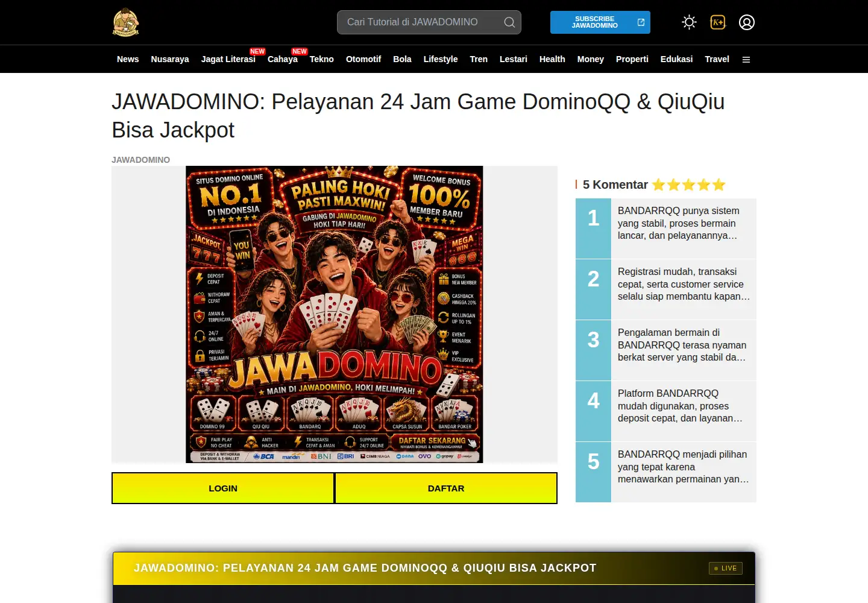Screen dimensions: 868x603
Task: Click the search magnifier icon
Action: click(x=509, y=22)
